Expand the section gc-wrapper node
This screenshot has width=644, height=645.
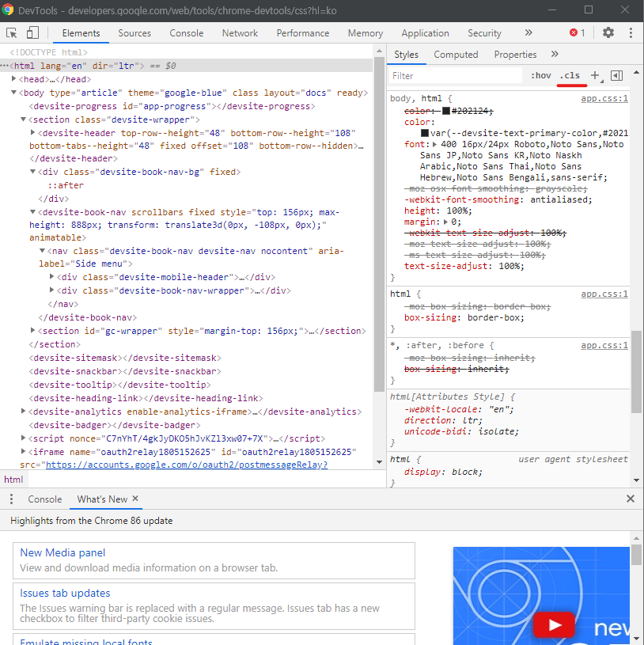click(33, 330)
